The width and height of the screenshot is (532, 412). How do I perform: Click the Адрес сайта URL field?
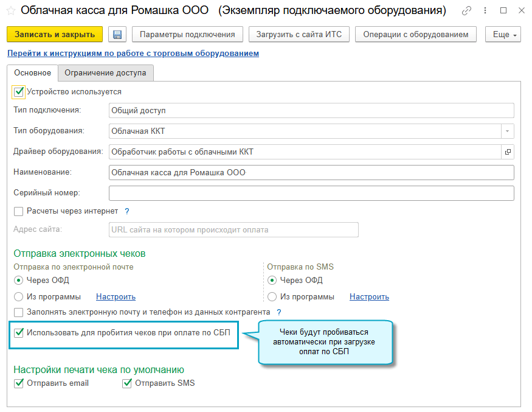(x=233, y=230)
